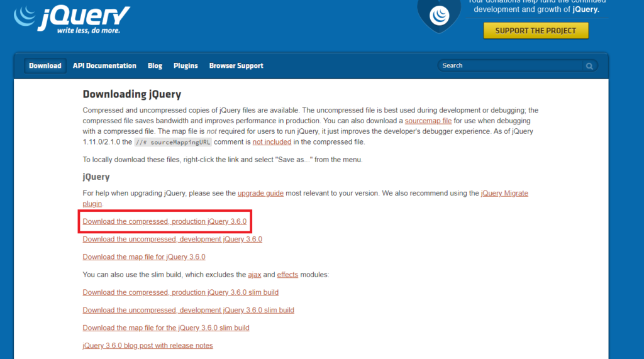644x359 pixels.
Task: Open jQuery 3.6.0 blog post release notes
Action: [x=148, y=346]
